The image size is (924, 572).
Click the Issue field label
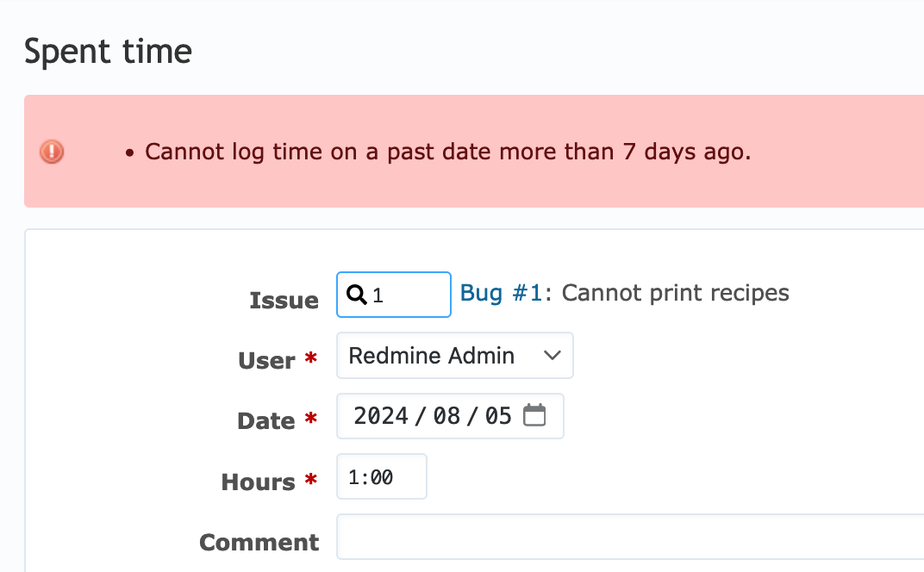[x=284, y=301]
